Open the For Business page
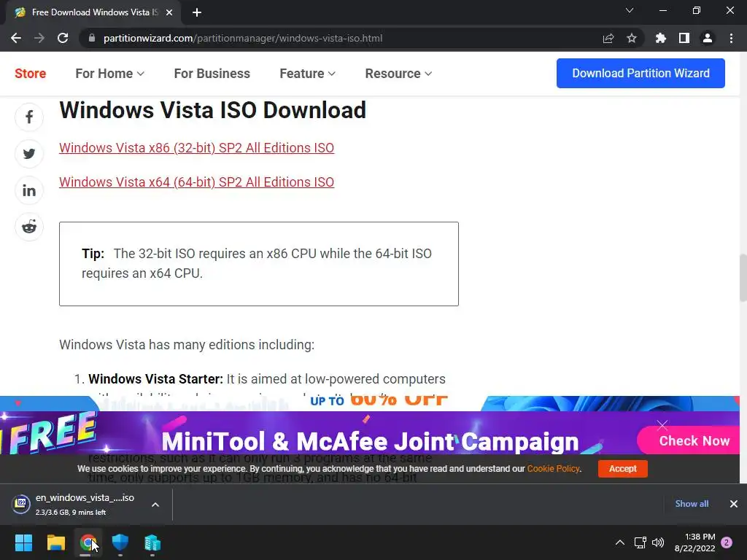Screen dimensions: 747x560 point(212,74)
